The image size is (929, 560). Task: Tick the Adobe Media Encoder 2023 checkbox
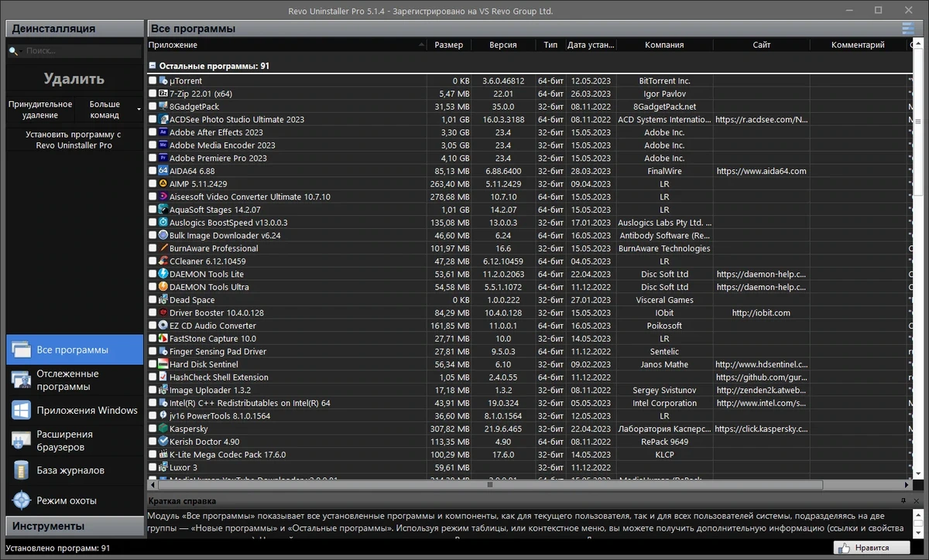click(153, 145)
